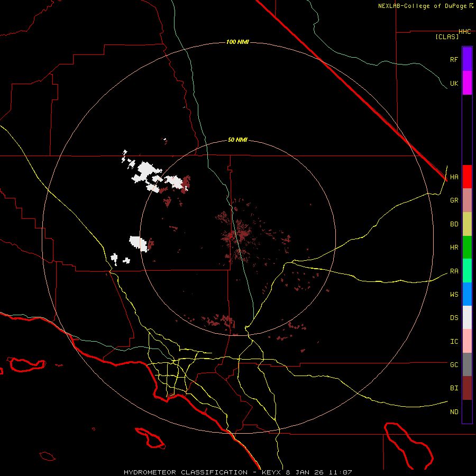The image size is (476, 476).
Task: Click the [CLAS] label
Action: (447, 36)
